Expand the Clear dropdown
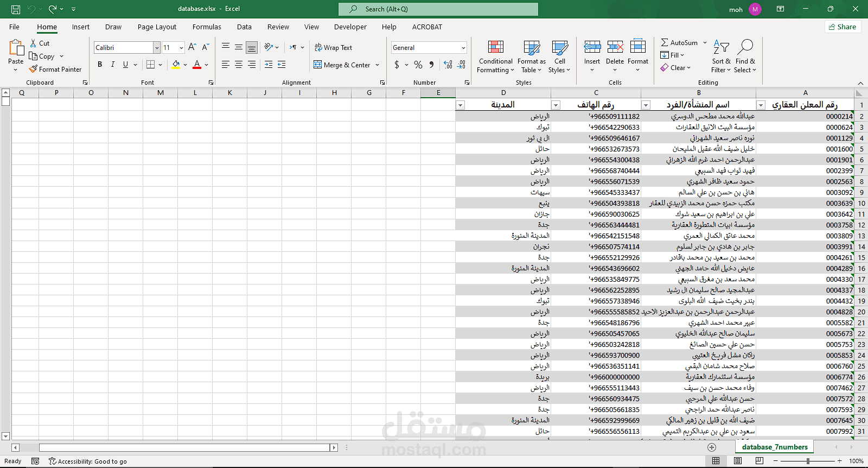 (688, 68)
